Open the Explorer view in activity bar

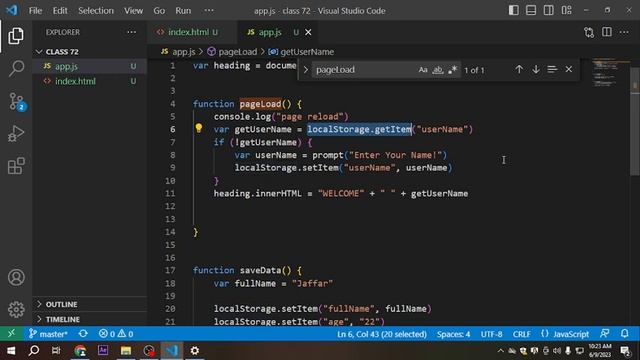(16, 36)
